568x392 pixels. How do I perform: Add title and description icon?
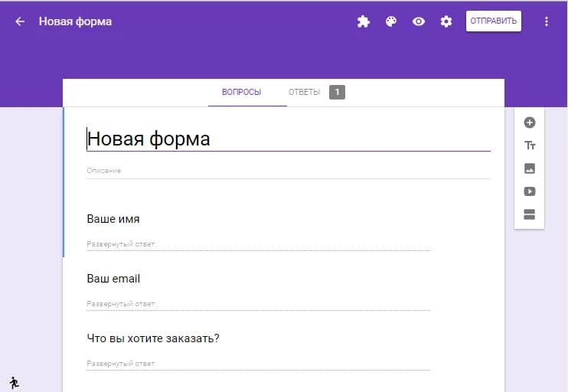pos(529,145)
